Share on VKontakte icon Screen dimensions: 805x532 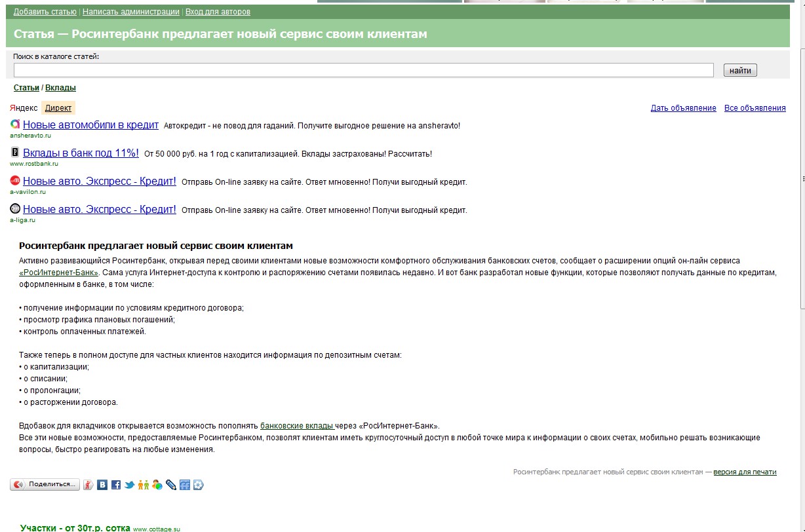click(102, 485)
